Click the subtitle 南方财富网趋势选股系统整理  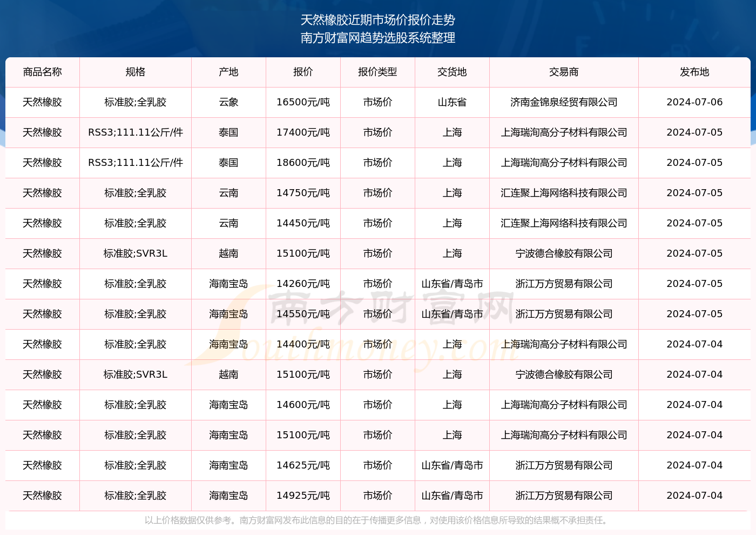(378, 38)
